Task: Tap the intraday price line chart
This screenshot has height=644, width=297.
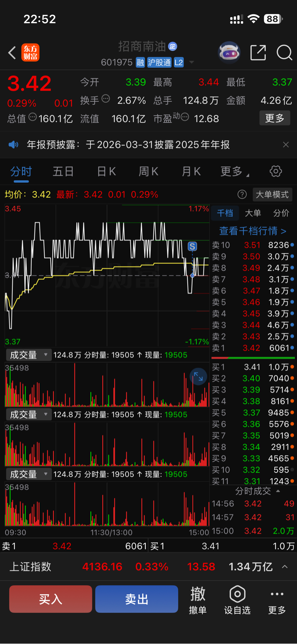Action: tap(107, 275)
